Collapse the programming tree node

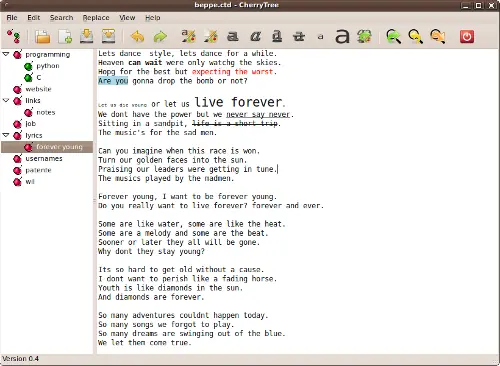(6, 54)
